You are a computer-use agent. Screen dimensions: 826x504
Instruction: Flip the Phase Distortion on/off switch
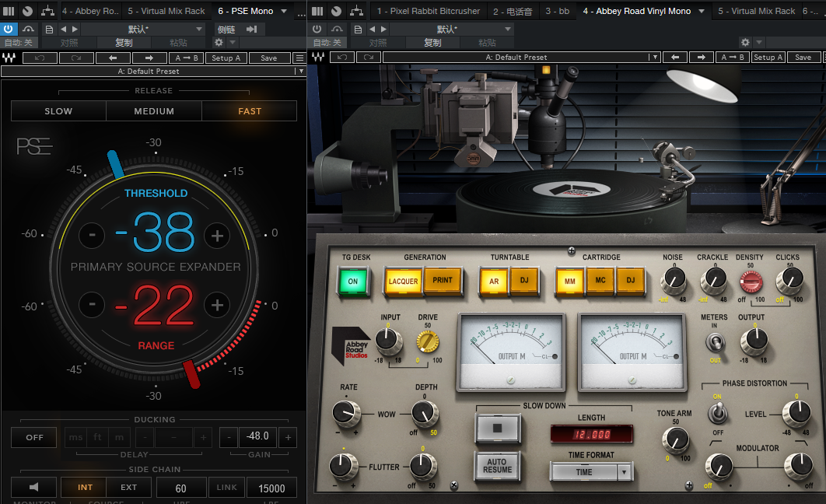tap(717, 414)
